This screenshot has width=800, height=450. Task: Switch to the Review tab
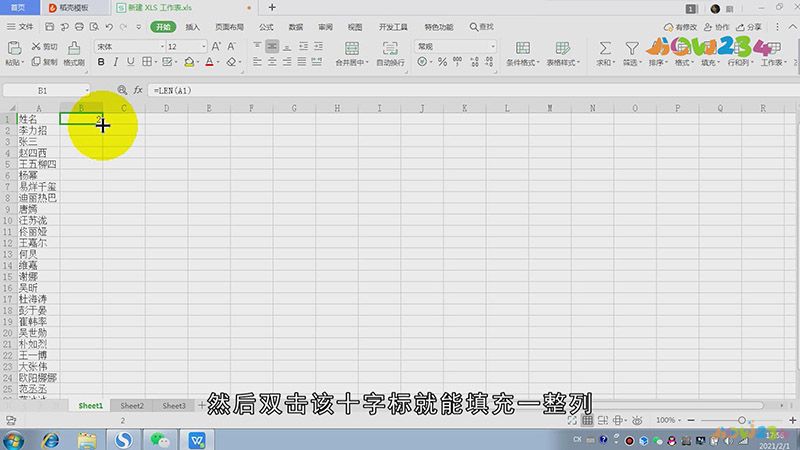tap(326, 27)
